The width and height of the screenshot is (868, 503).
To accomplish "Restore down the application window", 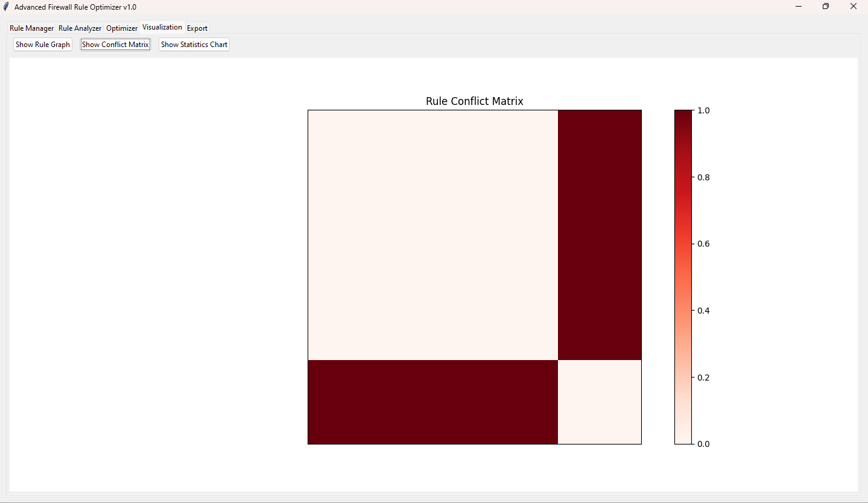I will pos(826,7).
